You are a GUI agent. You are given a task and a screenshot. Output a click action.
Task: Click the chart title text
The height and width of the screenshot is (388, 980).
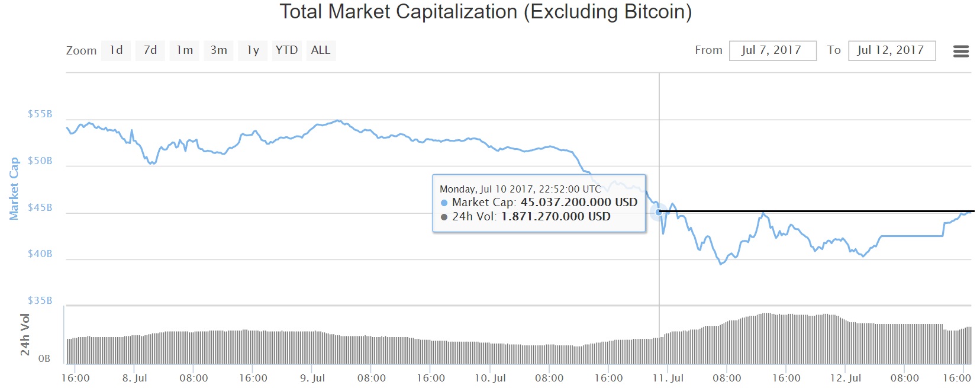pos(485,12)
